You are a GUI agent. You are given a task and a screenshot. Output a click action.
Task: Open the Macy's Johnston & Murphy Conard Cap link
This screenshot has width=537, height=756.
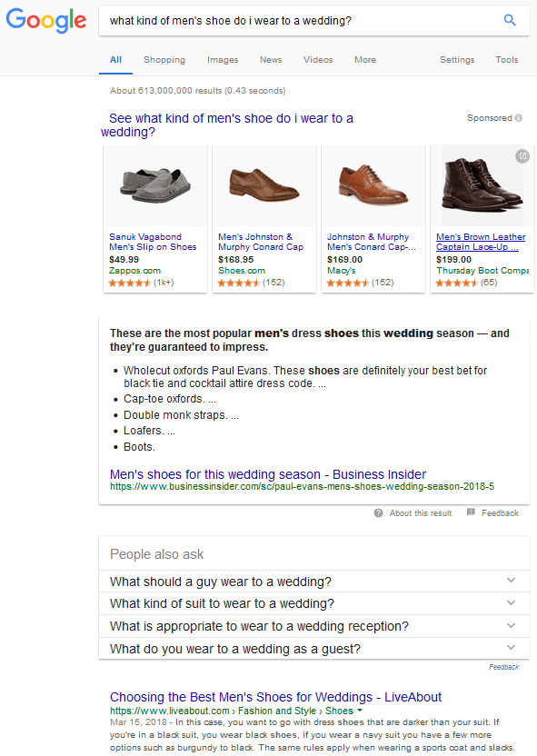click(x=372, y=242)
